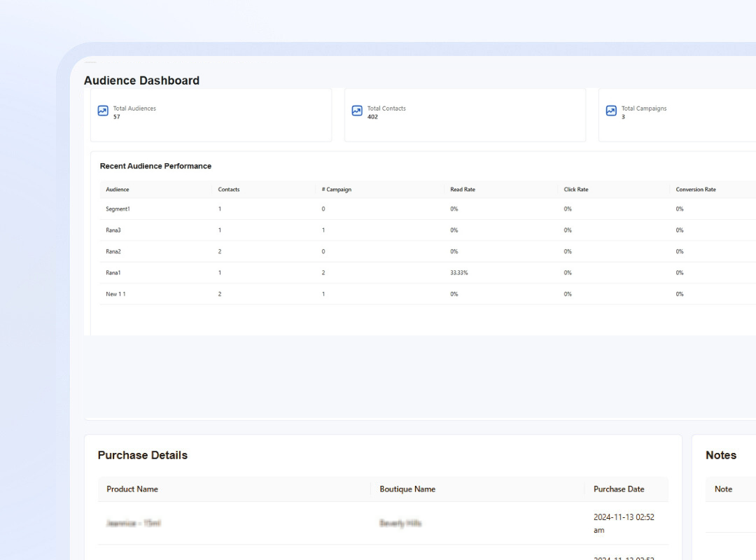The width and height of the screenshot is (756, 560).
Task: Click Boutique Name column header
Action: coord(407,489)
